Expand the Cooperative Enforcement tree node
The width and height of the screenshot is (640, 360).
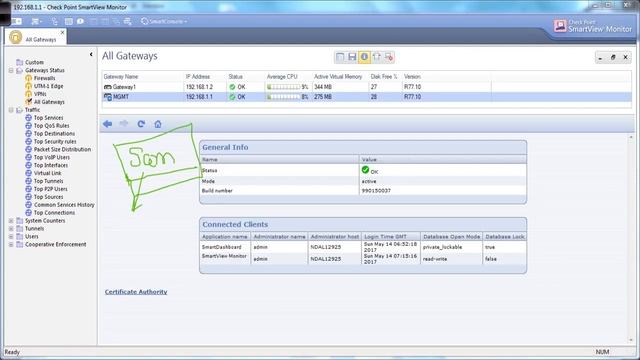pyautogui.click(x=11, y=244)
